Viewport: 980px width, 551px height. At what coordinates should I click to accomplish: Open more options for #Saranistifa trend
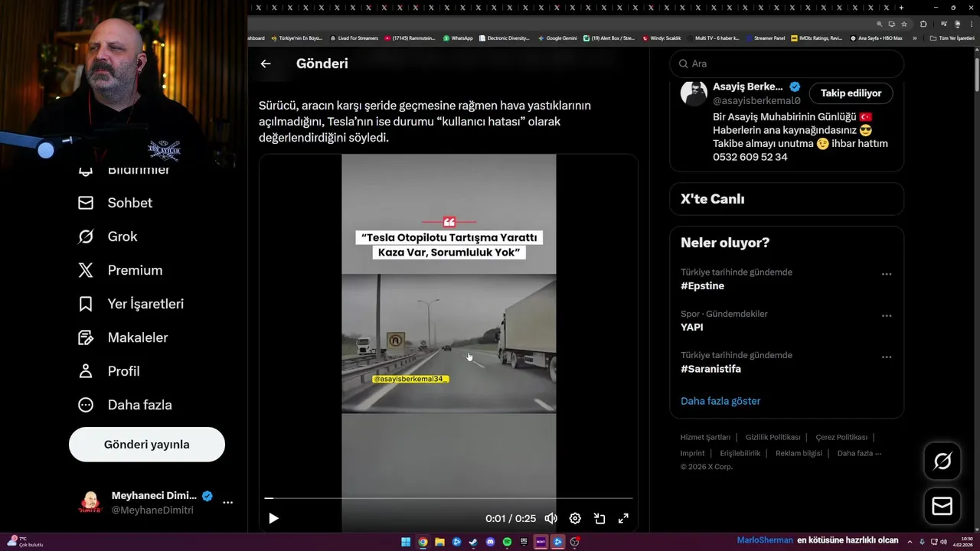point(887,357)
